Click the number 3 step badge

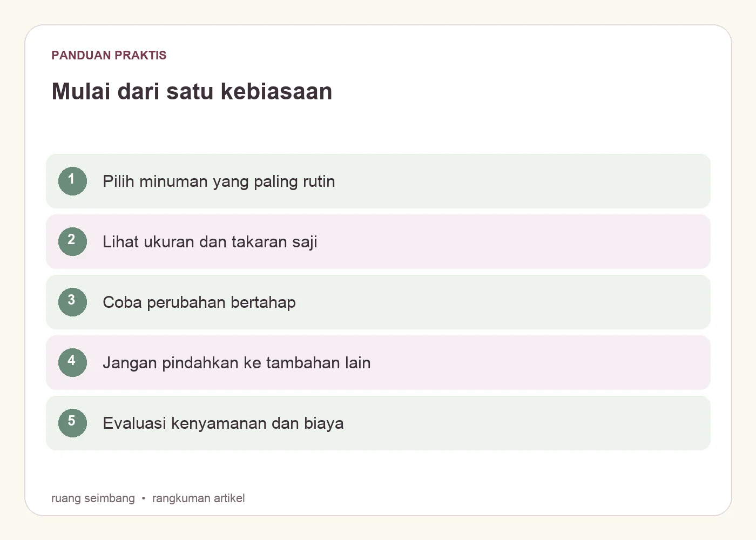click(x=72, y=302)
